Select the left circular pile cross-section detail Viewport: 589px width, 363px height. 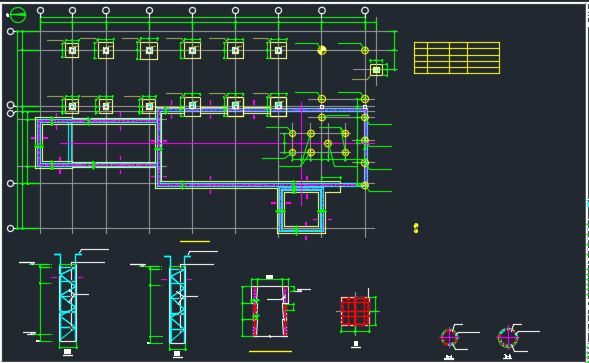(x=449, y=337)
